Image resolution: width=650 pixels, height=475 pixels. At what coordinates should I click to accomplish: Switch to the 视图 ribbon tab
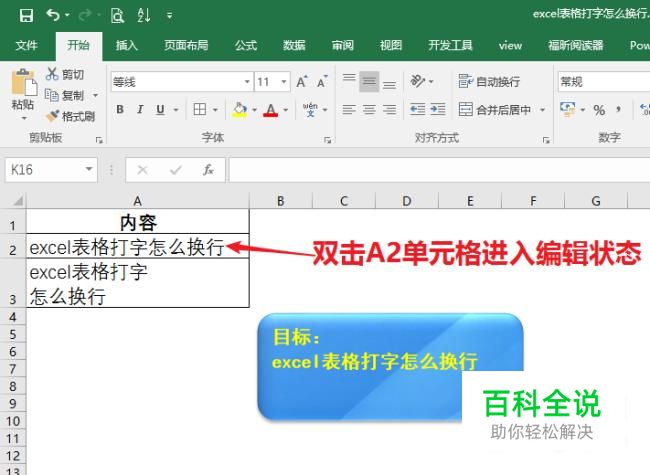tap(391, 45)
